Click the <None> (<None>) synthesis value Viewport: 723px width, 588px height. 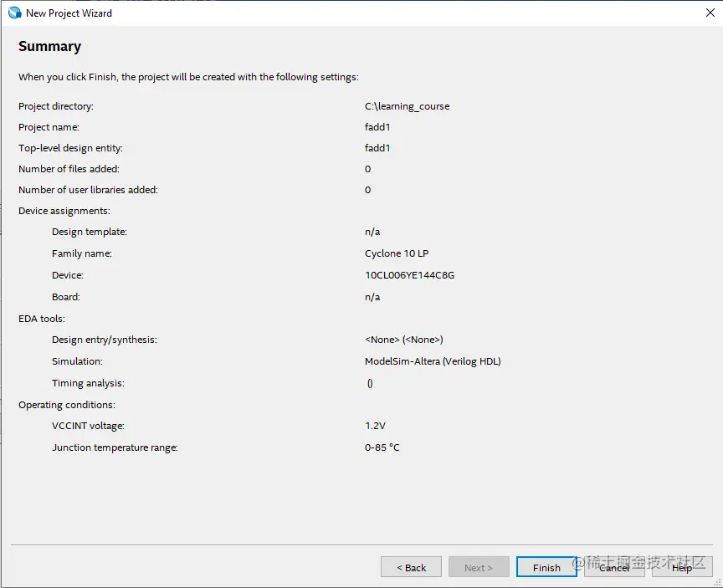(404, 340)
